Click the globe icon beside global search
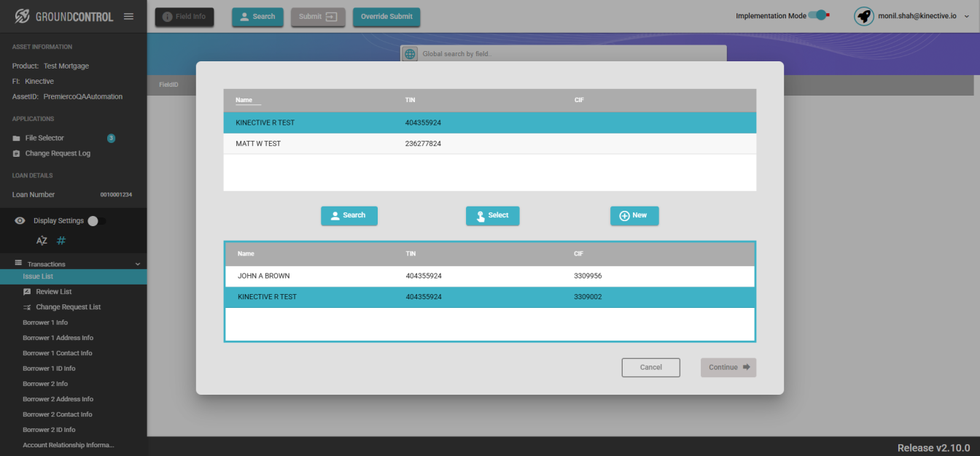Image resolution: width=980 pixels, height=456 pixels. tap(410, 54)
